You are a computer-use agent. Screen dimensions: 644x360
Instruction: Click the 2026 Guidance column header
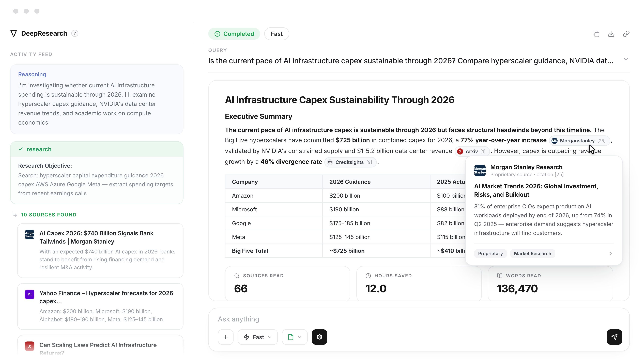tap(376, 182)
